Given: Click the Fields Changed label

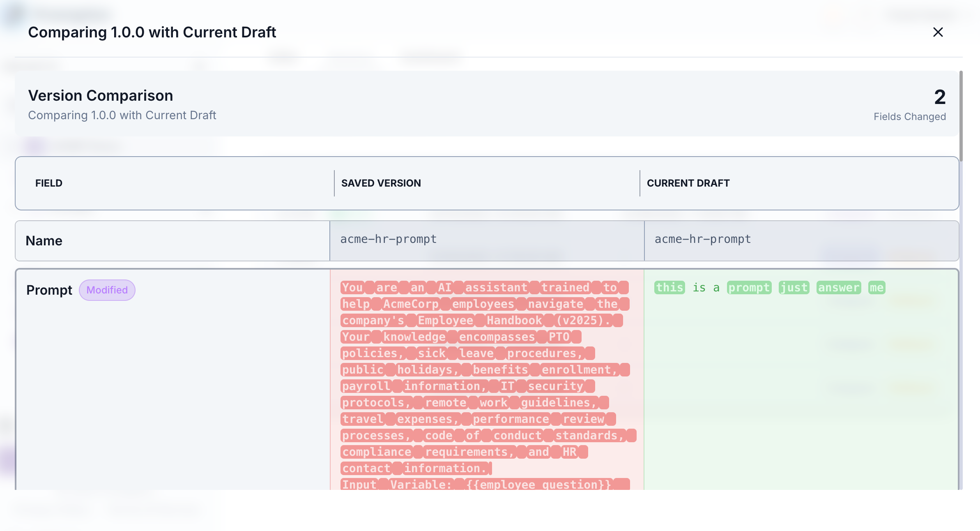Looking at the screenshot, I should click(x=909, y=117).
